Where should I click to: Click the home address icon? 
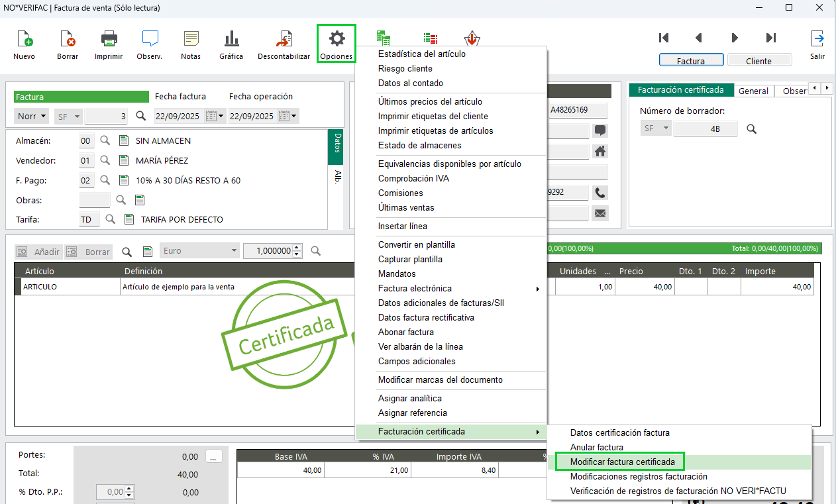click(x=600, y=152)
